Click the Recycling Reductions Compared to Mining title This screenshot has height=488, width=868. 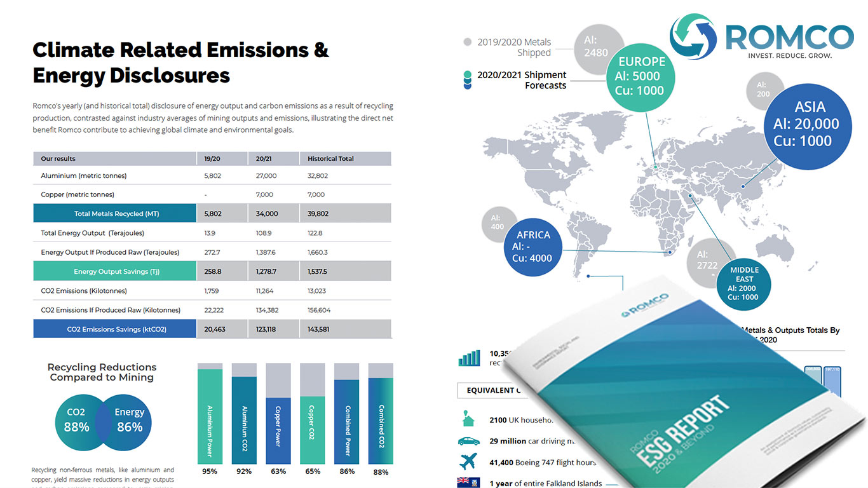[x=102, y=372]
